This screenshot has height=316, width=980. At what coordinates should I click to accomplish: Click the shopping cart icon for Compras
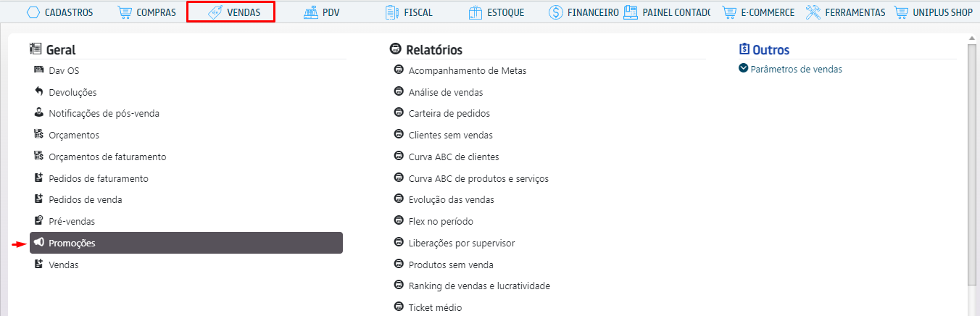[125, 12]
